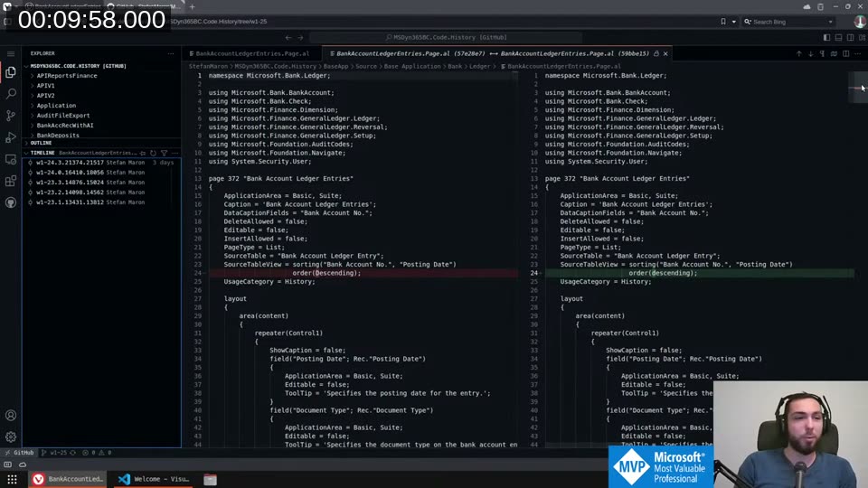This screenshot has height=488, width=868.
Task: Open errors and warnings in status bar
Action: pos(97,453)
